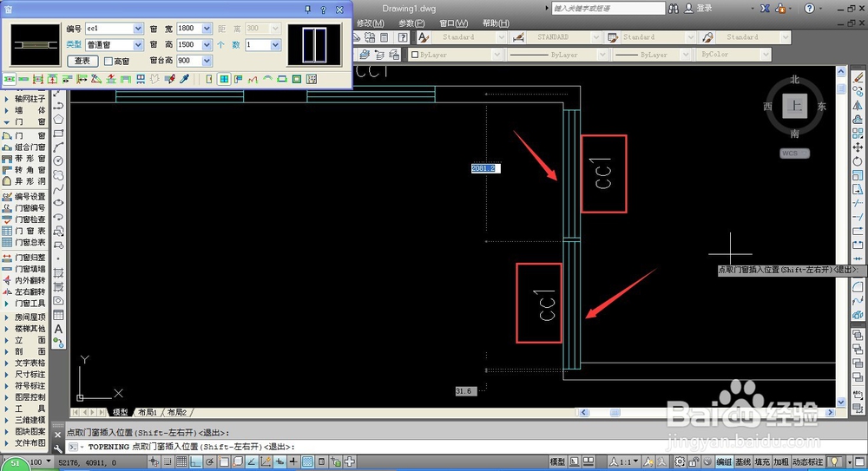
Task: Select 门窗归整 alignment tool
Action: tap(23, 258)
